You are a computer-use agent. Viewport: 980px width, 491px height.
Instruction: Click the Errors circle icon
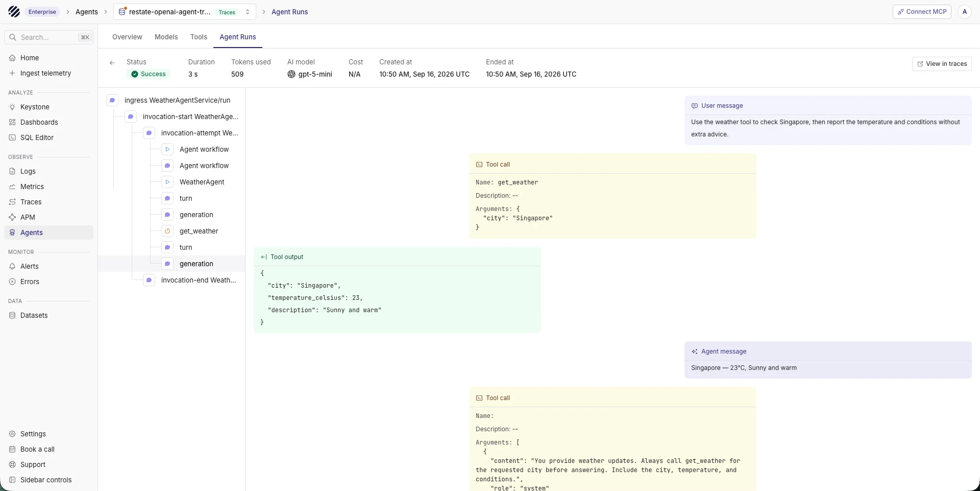pyautogui.click(x=12, y=282)
